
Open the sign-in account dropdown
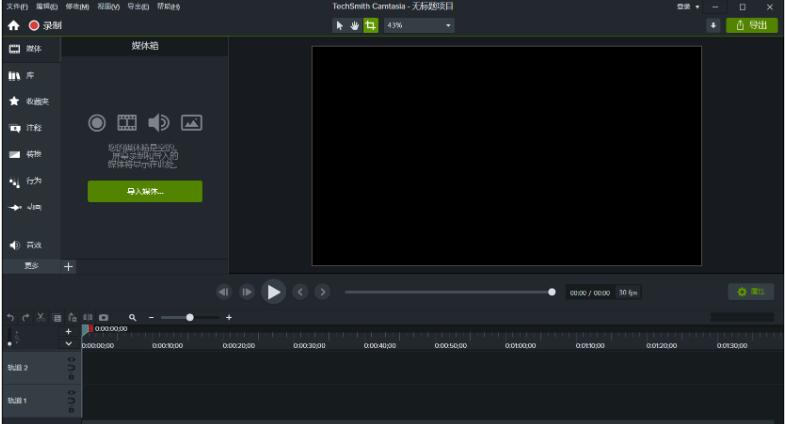(688, 7)
